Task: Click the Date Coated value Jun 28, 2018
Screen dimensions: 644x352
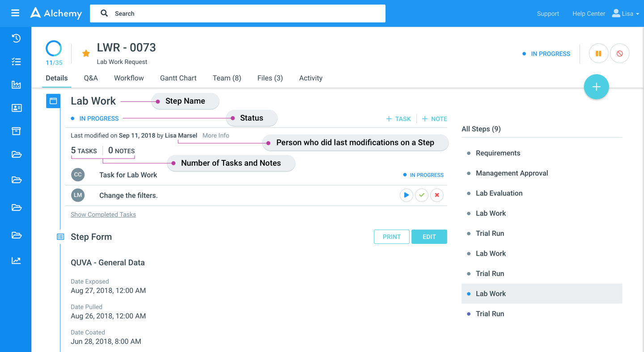Action: click(106, 341)
